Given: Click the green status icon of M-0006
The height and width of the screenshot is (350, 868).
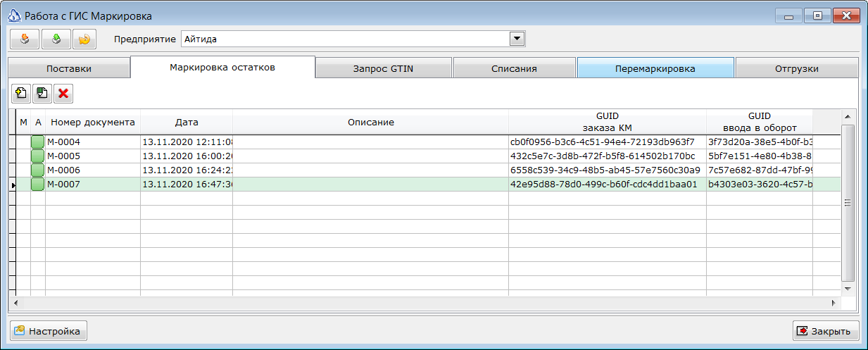Looking at the screenshot, I should [37, 170].
